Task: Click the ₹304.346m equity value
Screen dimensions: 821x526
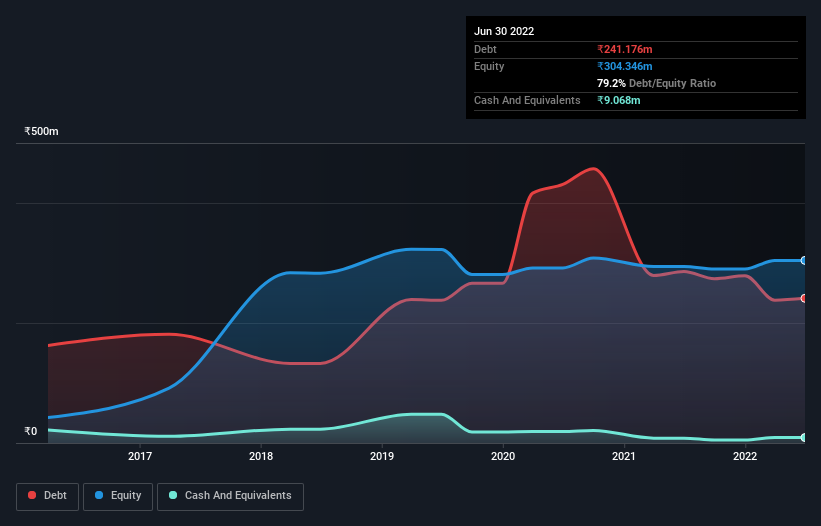Action: coord(625,66)
